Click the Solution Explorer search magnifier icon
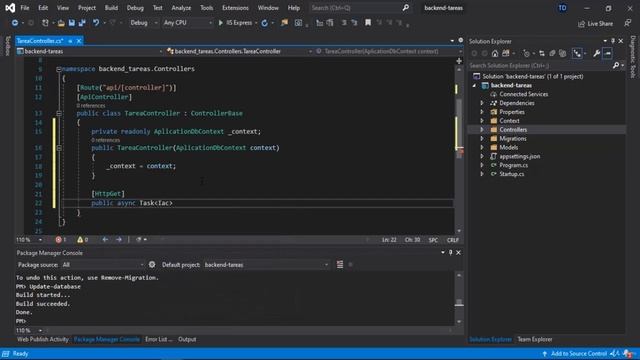 (x=616, y=65)
